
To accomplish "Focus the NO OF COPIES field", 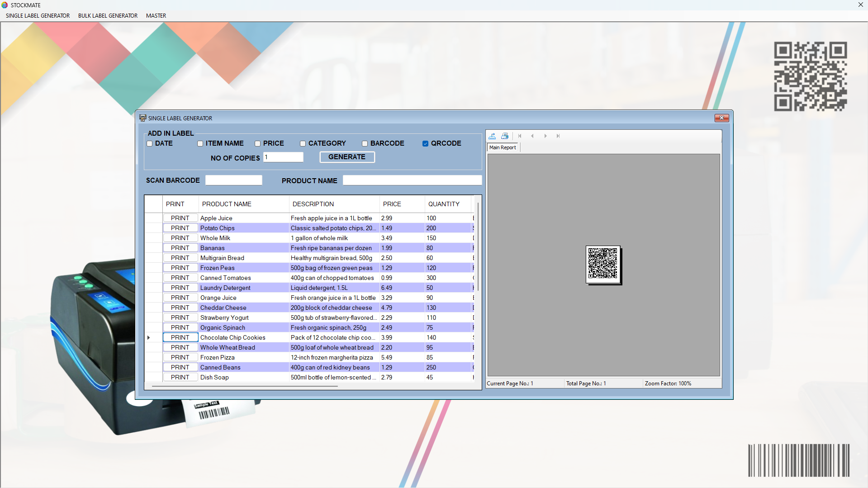I will click(x=283, y=157).
